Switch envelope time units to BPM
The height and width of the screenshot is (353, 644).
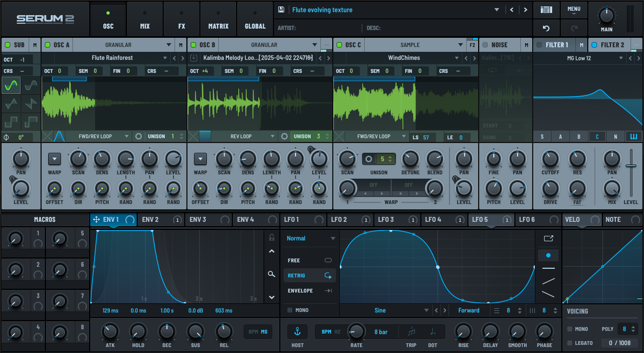[x=253, y=331]
